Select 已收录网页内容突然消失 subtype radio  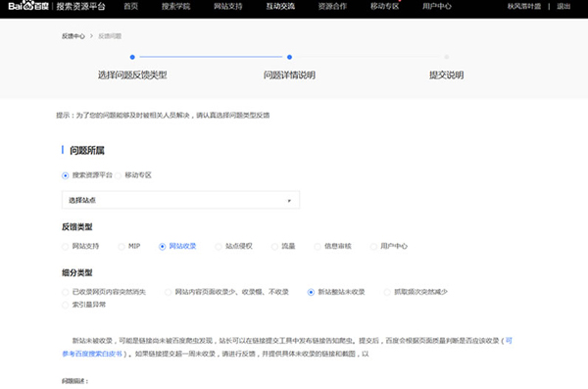pos(66,292)
